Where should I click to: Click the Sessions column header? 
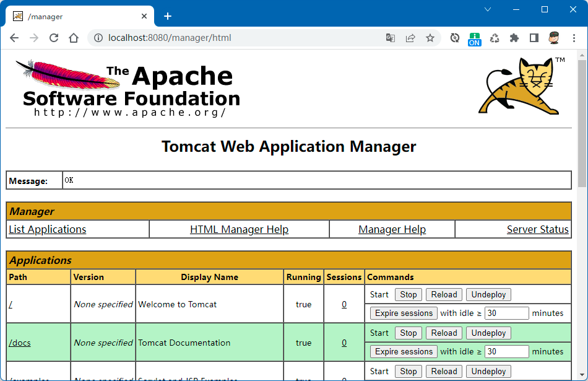tap(344, 277)
